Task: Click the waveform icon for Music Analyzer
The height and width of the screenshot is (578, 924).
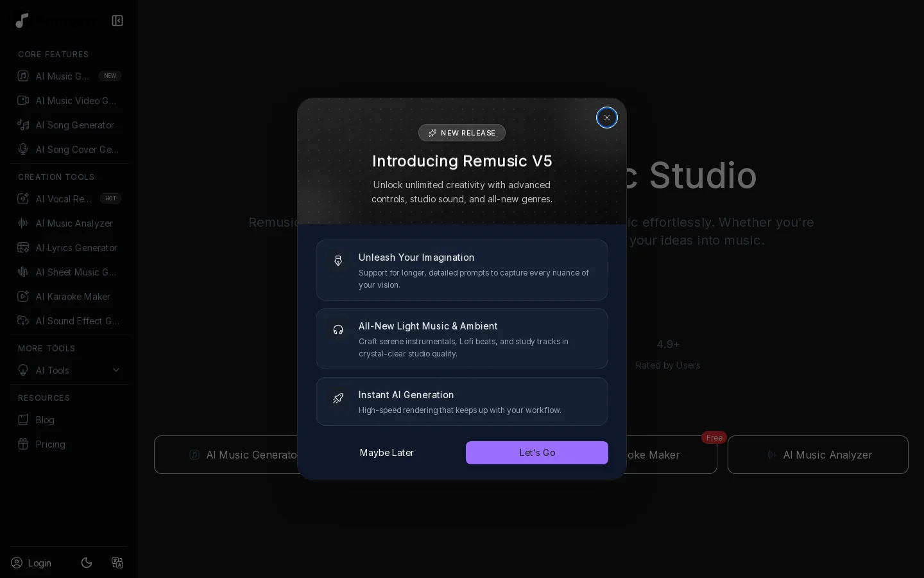Action: click(23, 223)
